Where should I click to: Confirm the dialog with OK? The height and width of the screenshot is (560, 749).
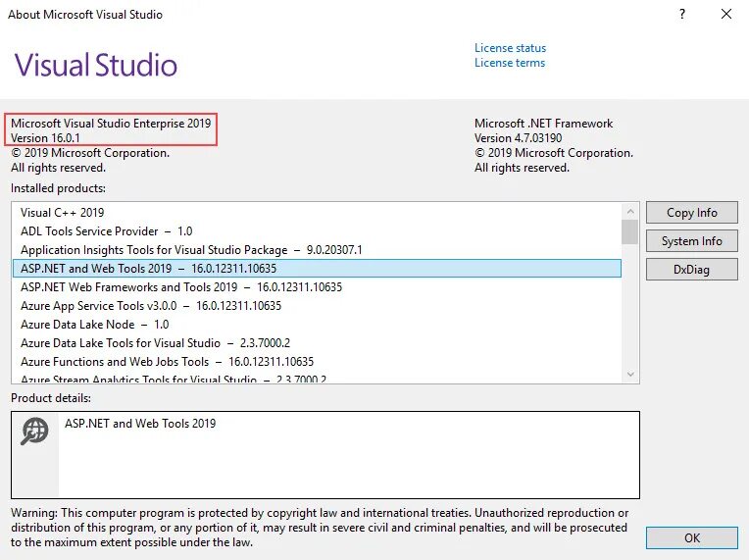click(x=692, y=538)
